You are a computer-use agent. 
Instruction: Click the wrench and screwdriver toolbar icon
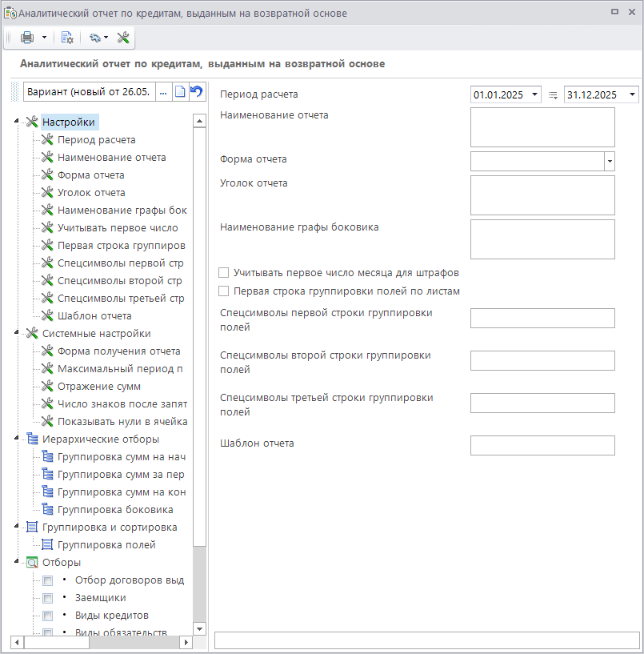(x=123, y=38)
